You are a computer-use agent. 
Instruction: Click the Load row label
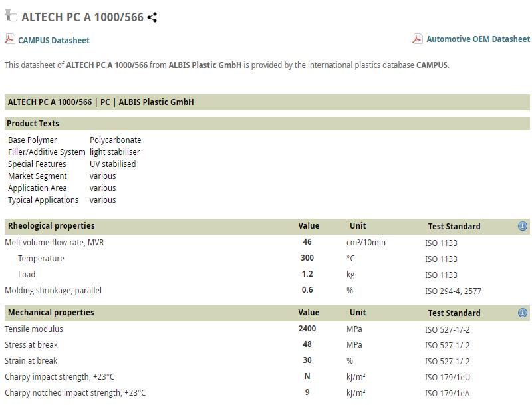coord(27,275)
